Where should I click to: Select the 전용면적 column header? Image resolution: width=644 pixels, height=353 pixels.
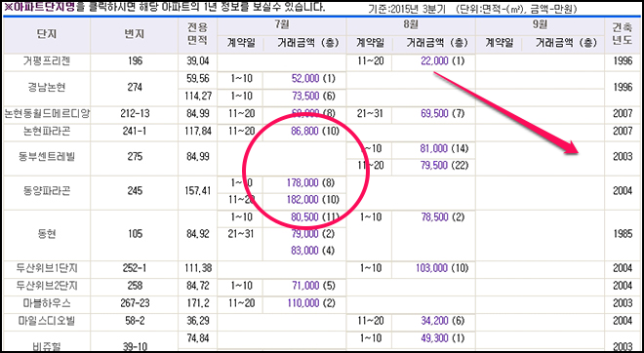pyautogui.click(x=197, y=34)
